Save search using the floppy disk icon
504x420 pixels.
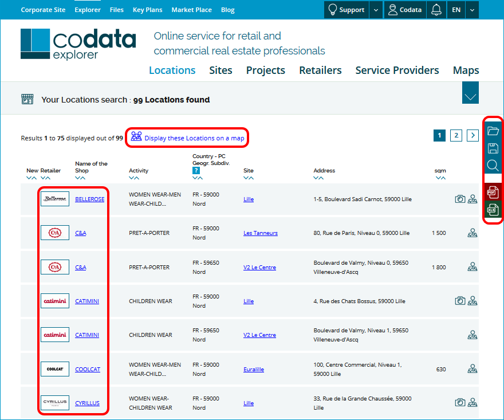493,148
